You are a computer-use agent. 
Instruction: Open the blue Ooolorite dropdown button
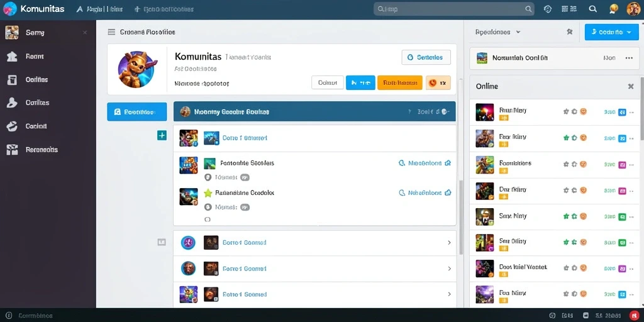[x=611, y=31]
